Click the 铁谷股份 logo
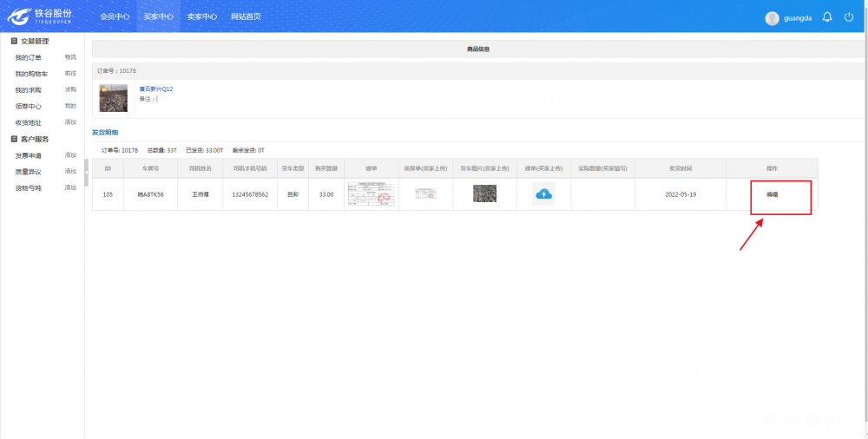 coord(41,16)
